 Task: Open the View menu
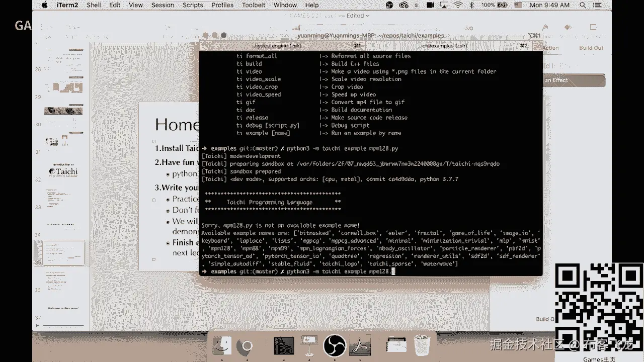136,5
